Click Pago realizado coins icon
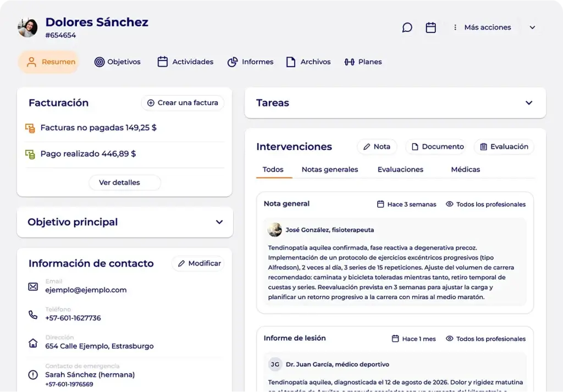 point(30,154)
